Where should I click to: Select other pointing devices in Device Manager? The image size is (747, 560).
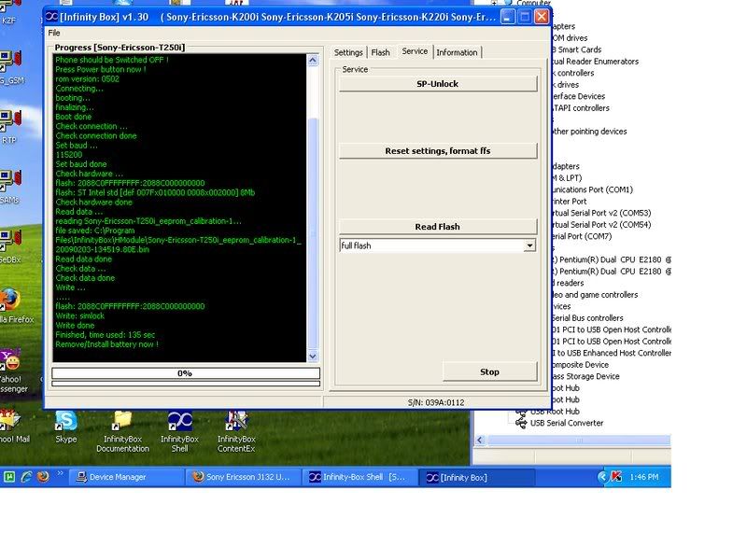[589, 132]
